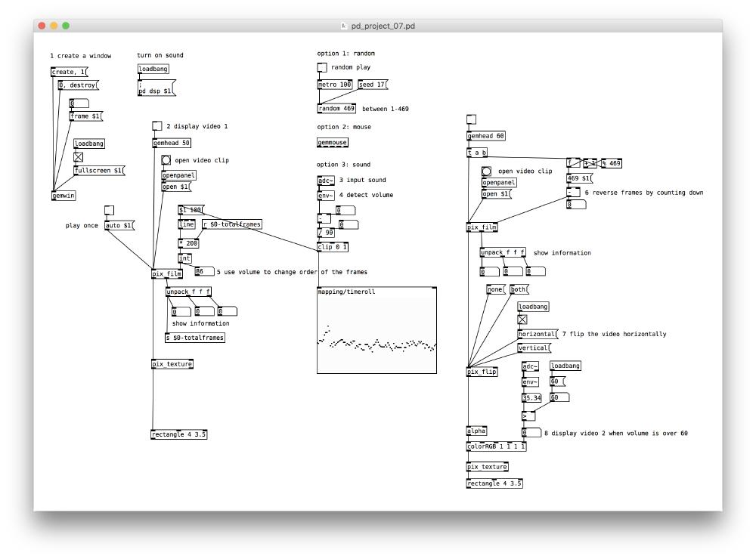756x559 pixels.
Task: Select the gemmouse object box
Action: (333, 142)
